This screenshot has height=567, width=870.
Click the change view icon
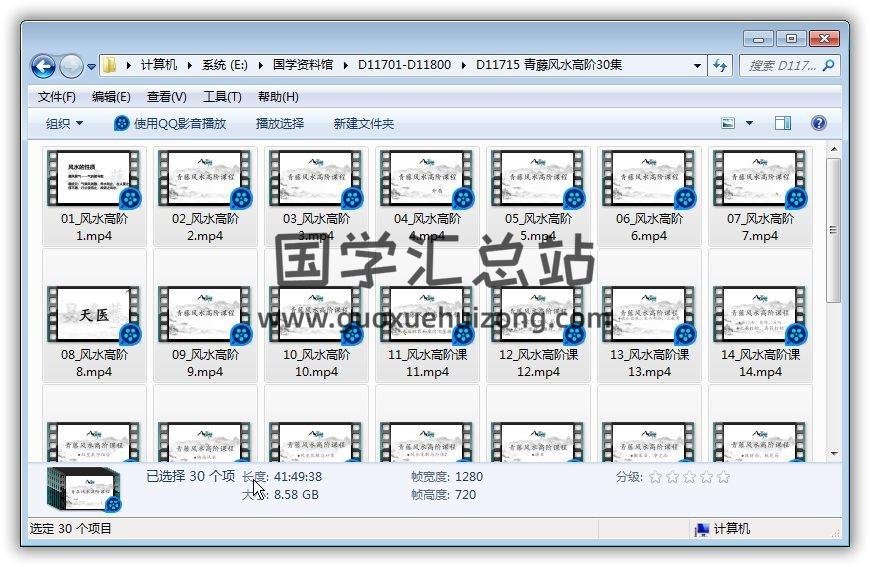729,123
